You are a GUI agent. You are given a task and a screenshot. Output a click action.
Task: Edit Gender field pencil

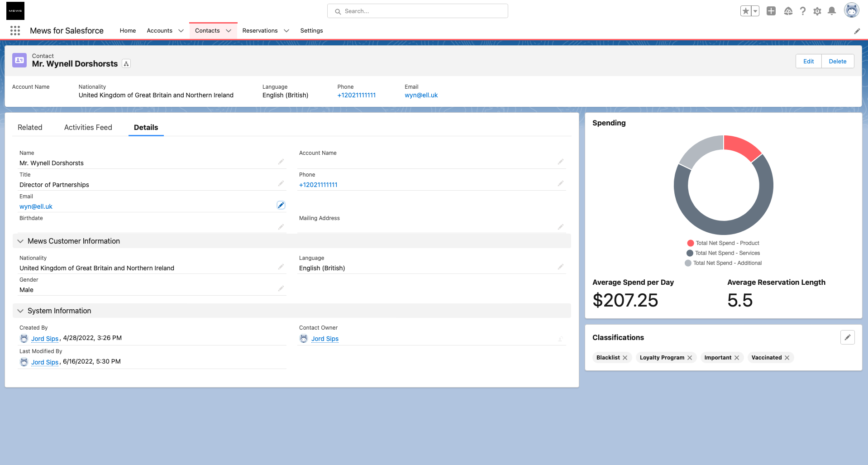pyautogui.click(x=281, y=288)
